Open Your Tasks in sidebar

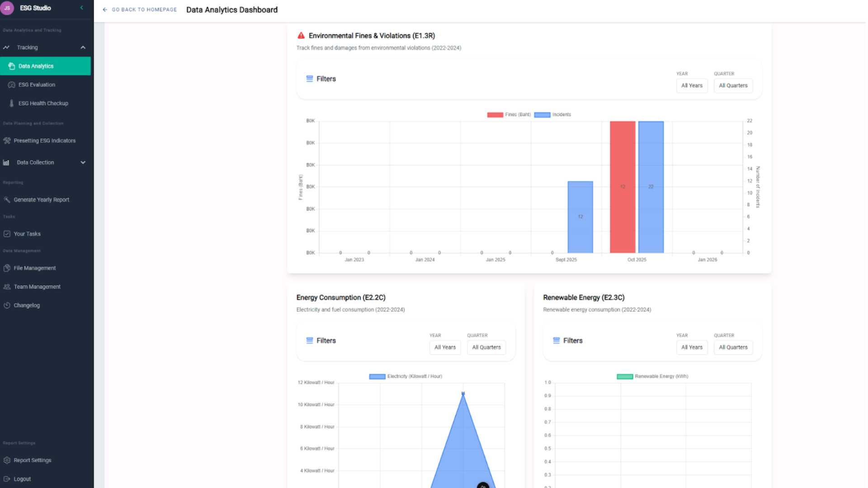point(27,234)
